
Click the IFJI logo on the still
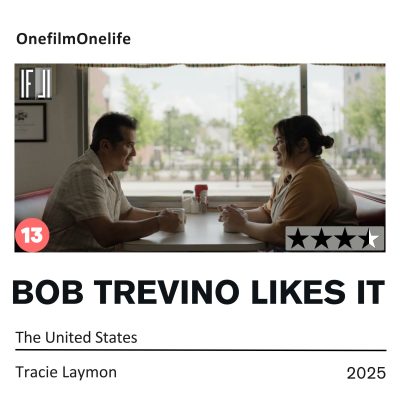(36, 84)
